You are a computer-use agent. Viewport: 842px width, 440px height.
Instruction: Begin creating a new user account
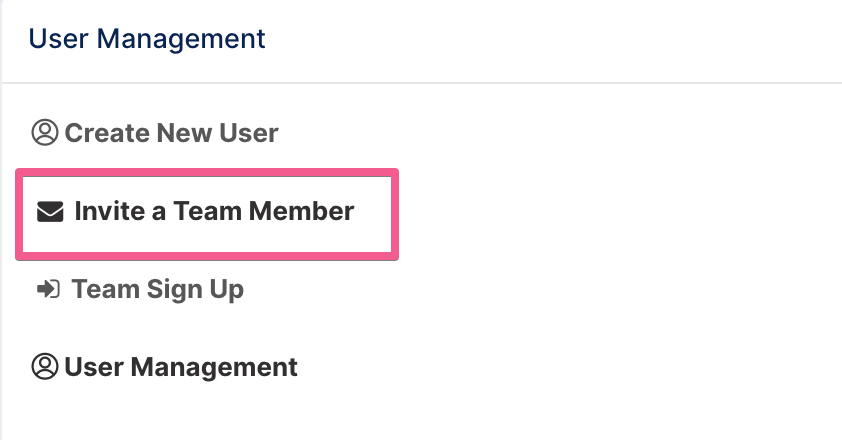[x=155, y=133]
